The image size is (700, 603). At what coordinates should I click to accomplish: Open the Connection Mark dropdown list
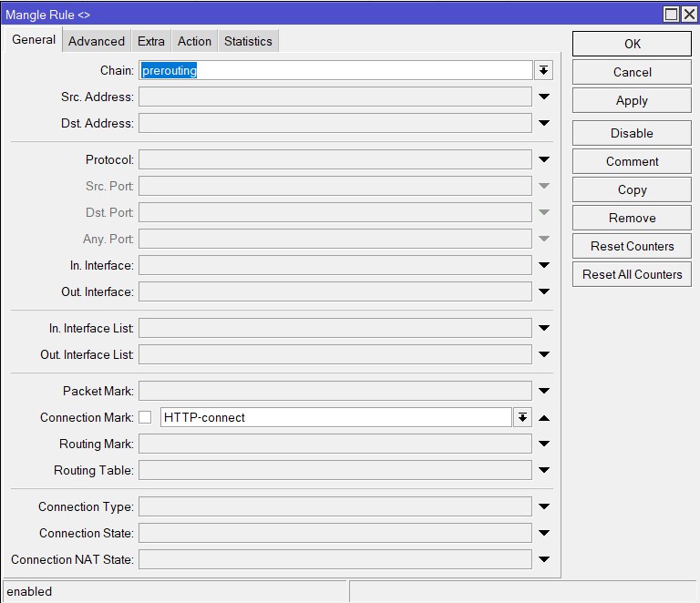522,417
